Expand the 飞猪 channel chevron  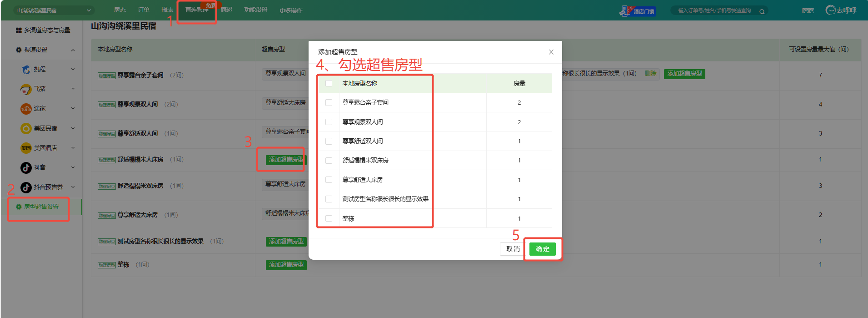pyautogui.click(x=73, y=89)
